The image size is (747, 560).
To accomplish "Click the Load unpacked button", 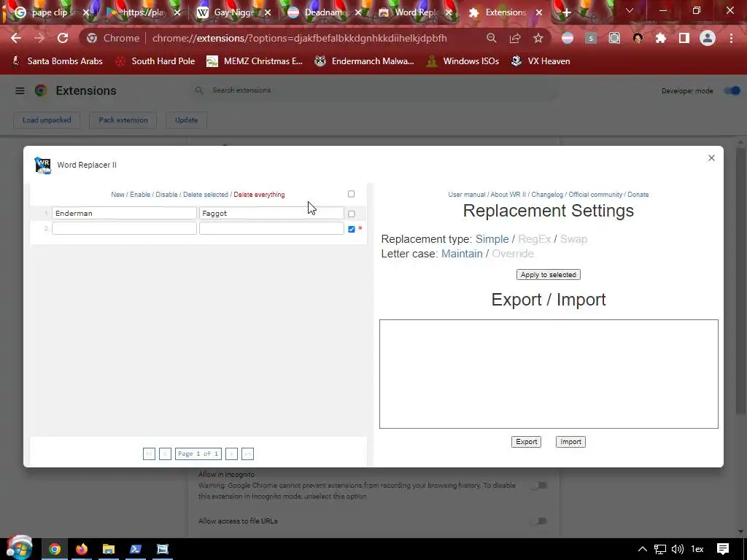I will click(47, 120).
